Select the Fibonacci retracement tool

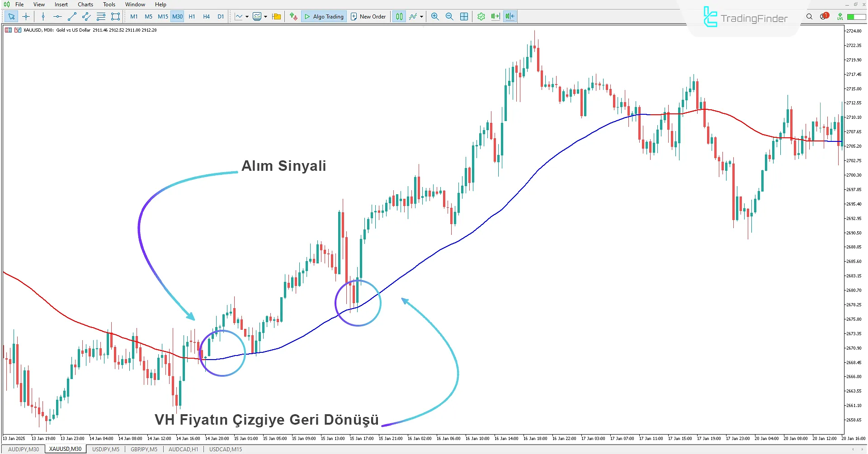pos(101,17)
